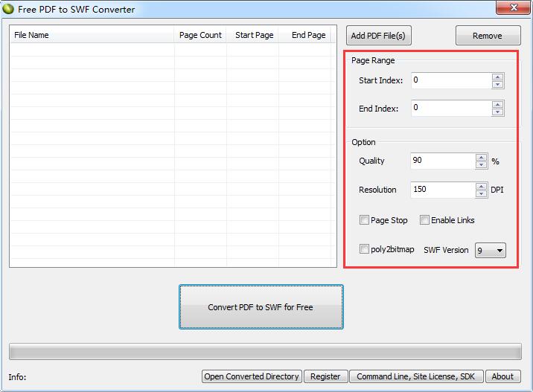This screenshot has height=392, width=533.
Task: Lower Resolution value using down arrow
Action: [x=481, y=194]
